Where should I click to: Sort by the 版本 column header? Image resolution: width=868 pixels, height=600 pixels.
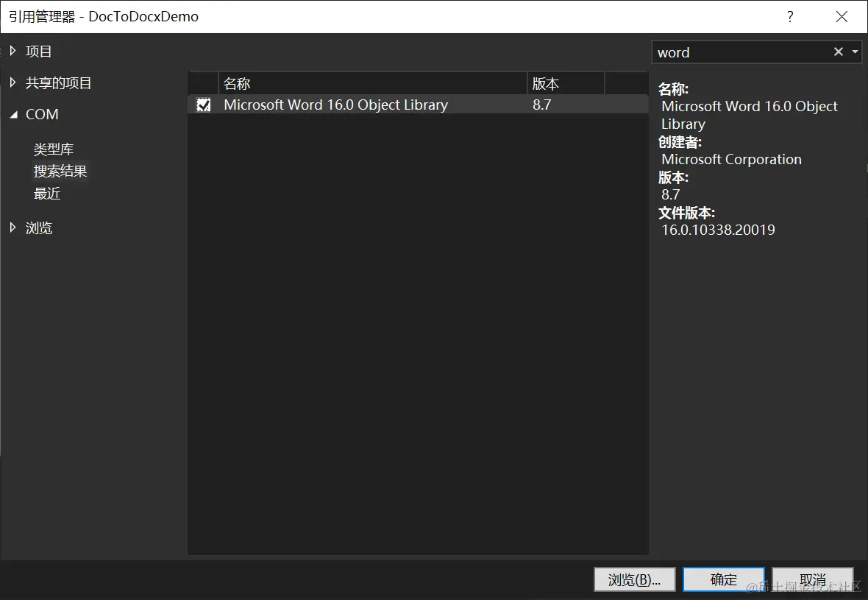pyautogui.click(x=566, y=84)
